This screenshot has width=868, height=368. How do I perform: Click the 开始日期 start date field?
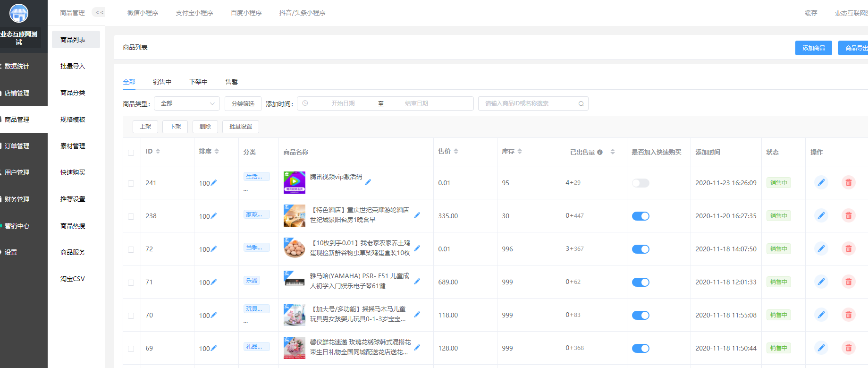[x=343, y=103]
